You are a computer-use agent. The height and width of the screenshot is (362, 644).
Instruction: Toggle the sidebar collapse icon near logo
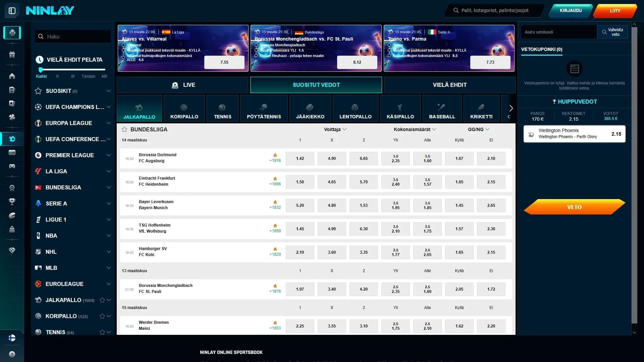pos(12,11)
